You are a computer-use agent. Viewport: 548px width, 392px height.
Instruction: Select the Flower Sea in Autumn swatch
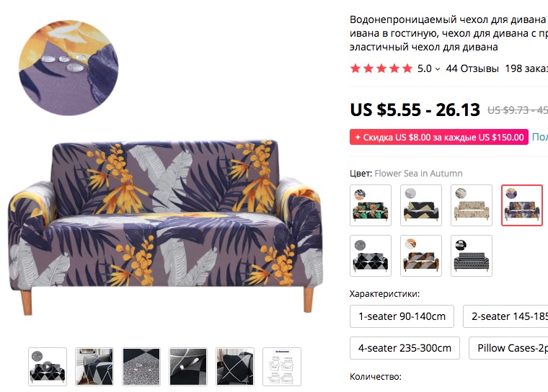[522, 205]
